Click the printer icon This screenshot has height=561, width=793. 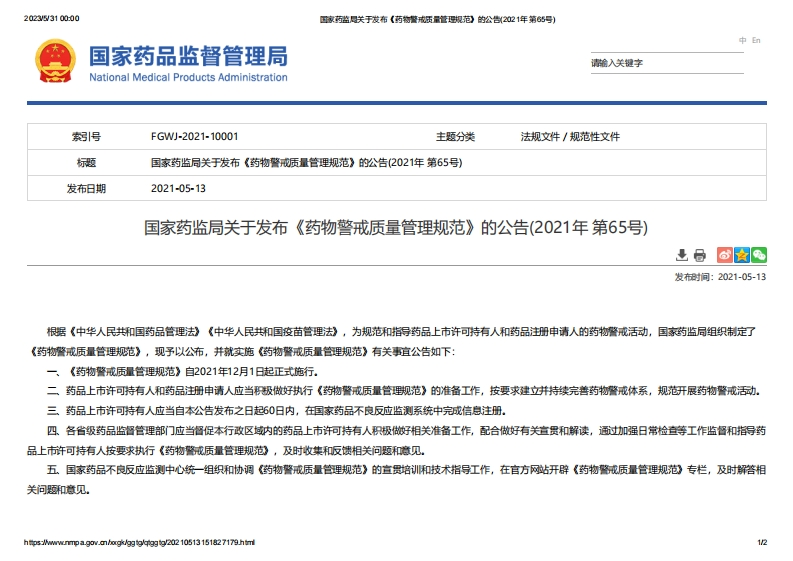[700, 255]
